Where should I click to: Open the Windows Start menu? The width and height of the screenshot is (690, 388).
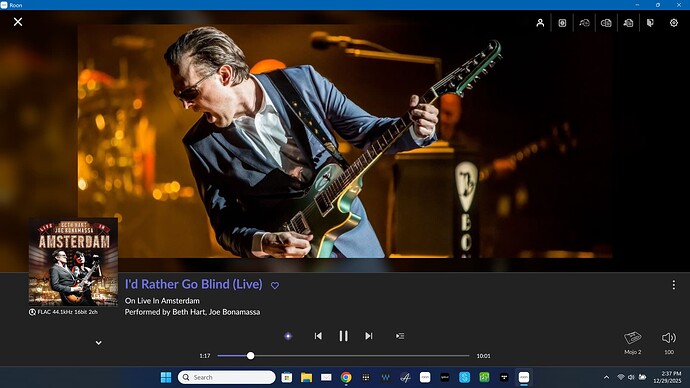(166, 377)
